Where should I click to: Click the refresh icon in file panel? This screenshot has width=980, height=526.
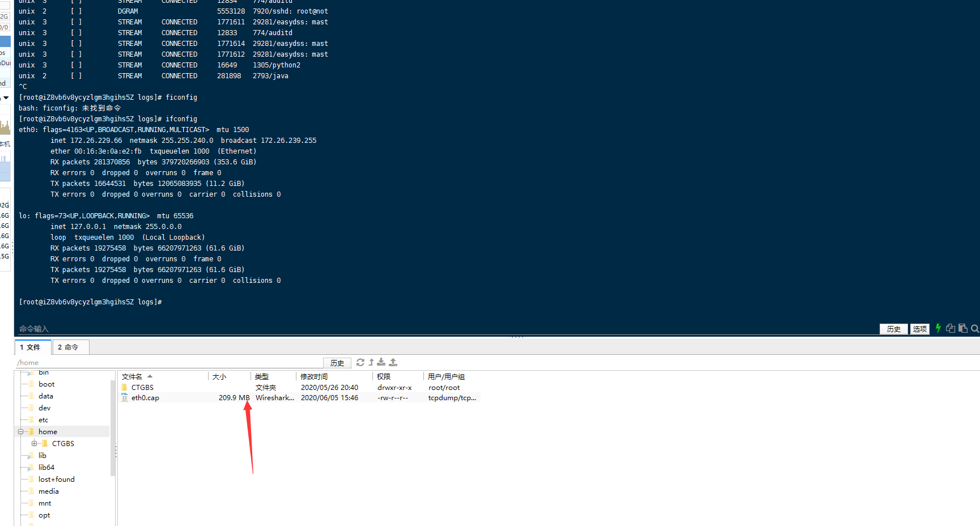click(360, 362)
